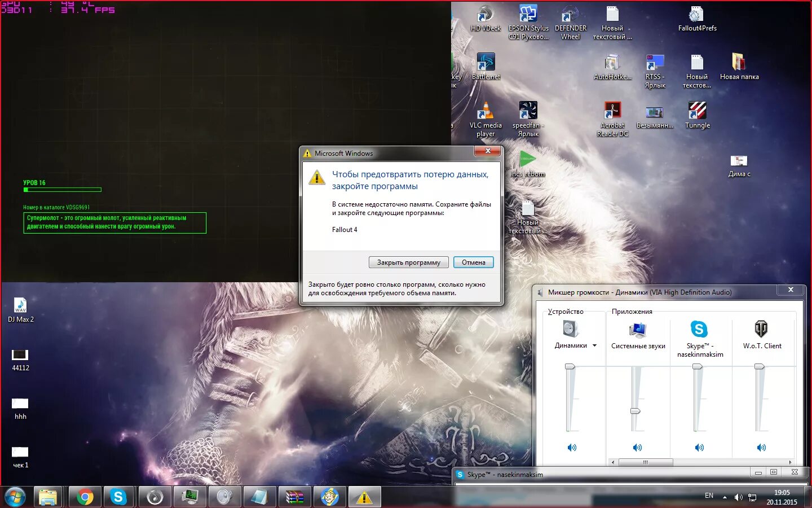Viewport: 812px width, 508px height.
Task: Open WinRAR from the taskbar
Action: [294, 497]
